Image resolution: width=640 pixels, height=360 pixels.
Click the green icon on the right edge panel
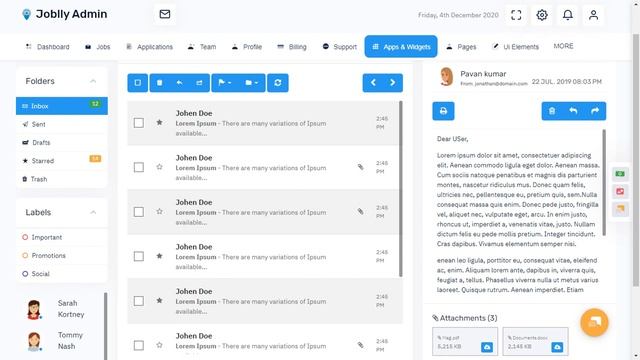pos(620,174)
